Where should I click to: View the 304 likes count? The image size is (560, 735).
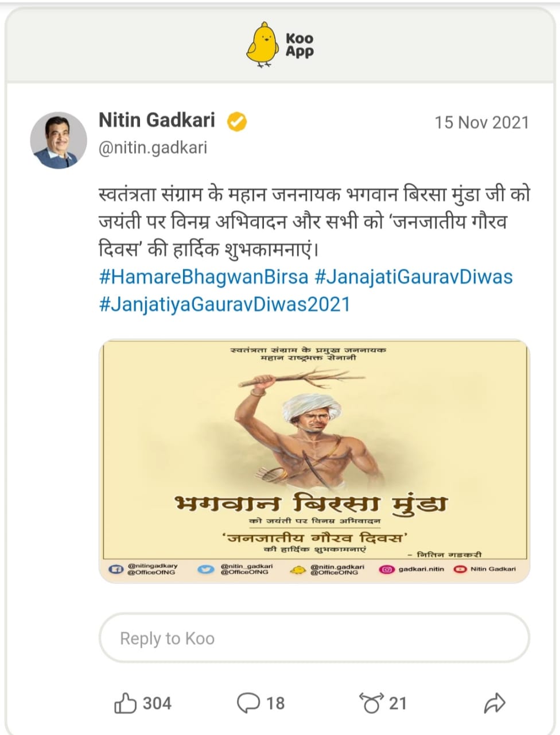(x=157, y=703)
